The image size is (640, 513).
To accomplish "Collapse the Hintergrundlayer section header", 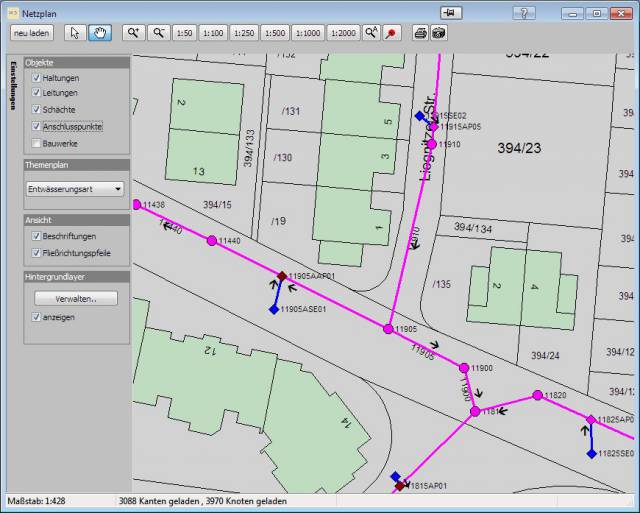I will (76, 276).
